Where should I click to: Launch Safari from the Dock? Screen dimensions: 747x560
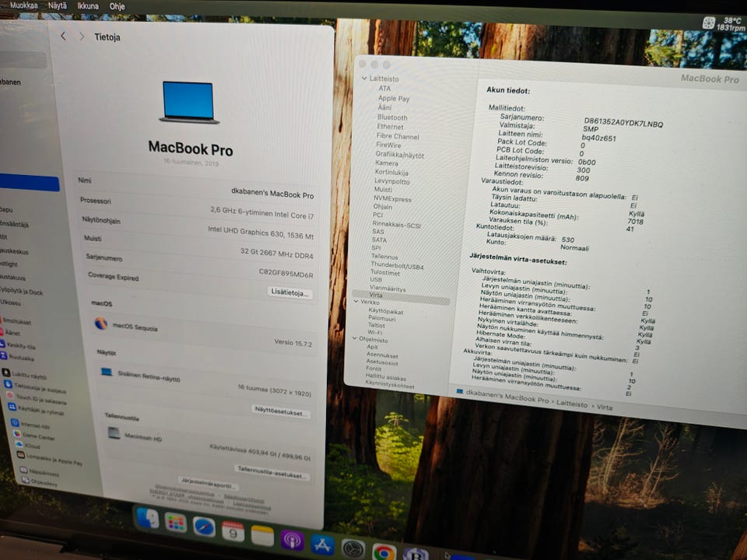(205, 527)
